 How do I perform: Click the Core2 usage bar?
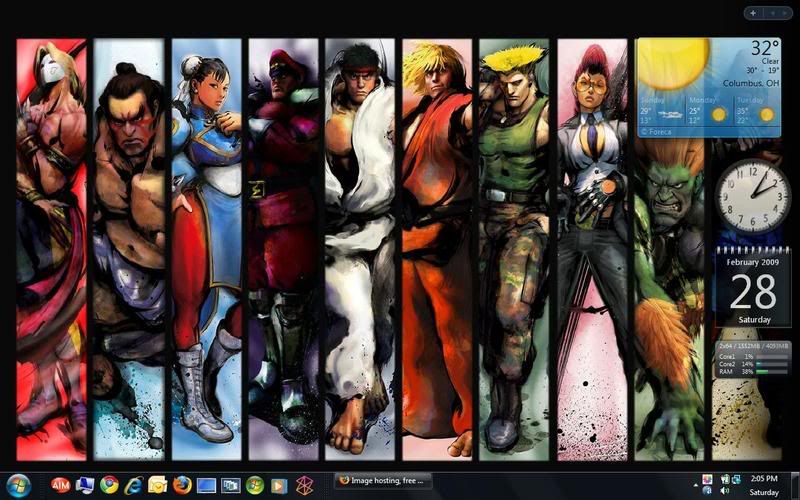click(771, 364)
